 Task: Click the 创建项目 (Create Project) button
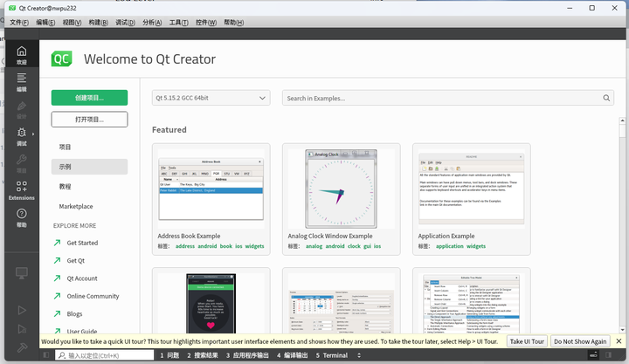[89, 98]
